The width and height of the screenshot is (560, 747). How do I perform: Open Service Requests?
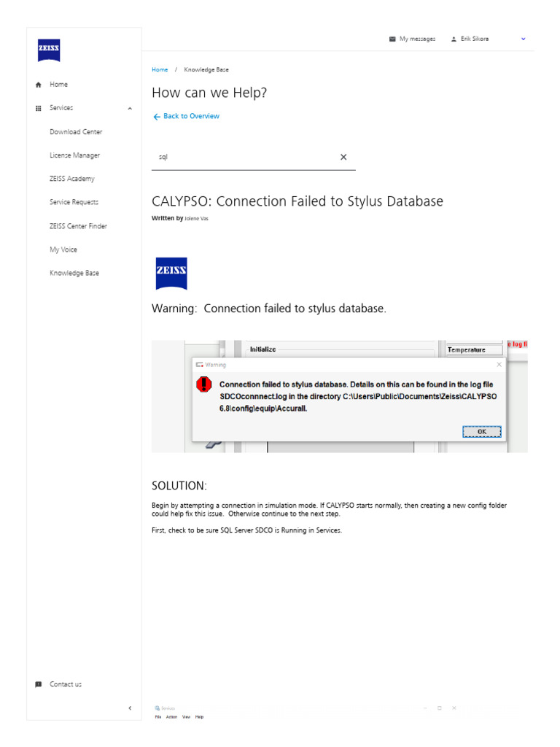[x=74, y=202]
